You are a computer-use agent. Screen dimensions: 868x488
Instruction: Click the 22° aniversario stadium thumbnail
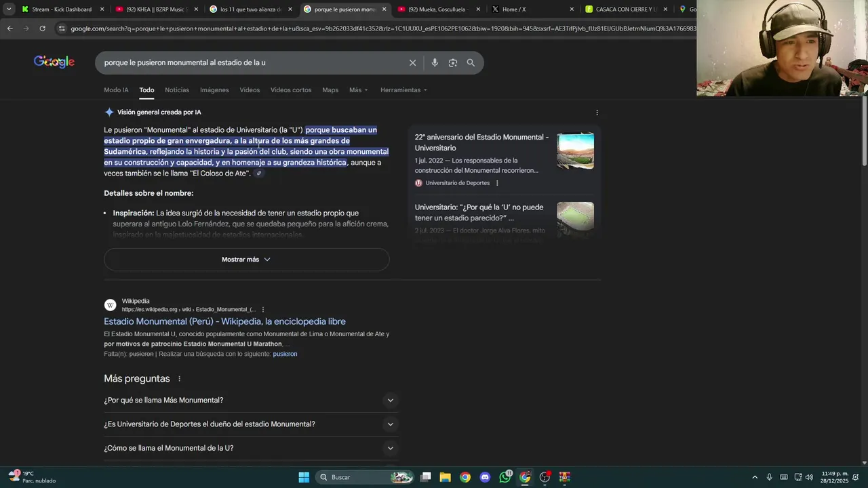pyautogui.click(x=575, y=150)
